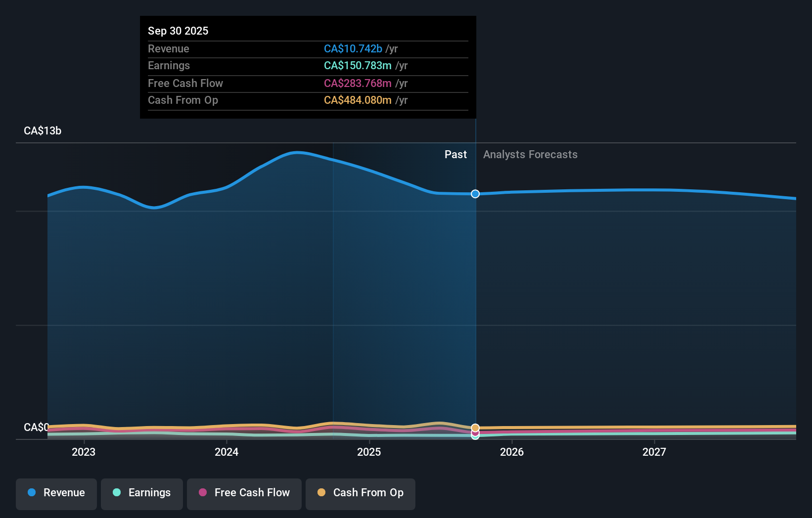Toggle the Cash From Op series visibility
Image resolution: width=812 pixels, height=518 pixels.
coord(360,494)
